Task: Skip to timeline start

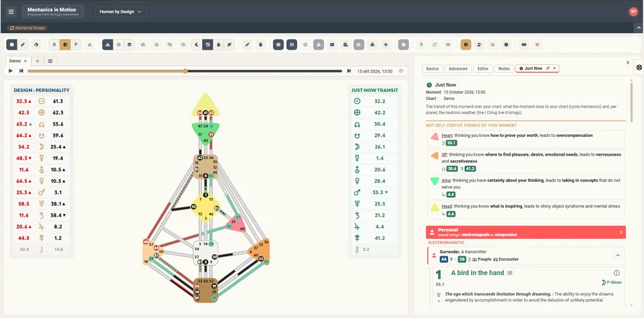Action: coord(21,70)
